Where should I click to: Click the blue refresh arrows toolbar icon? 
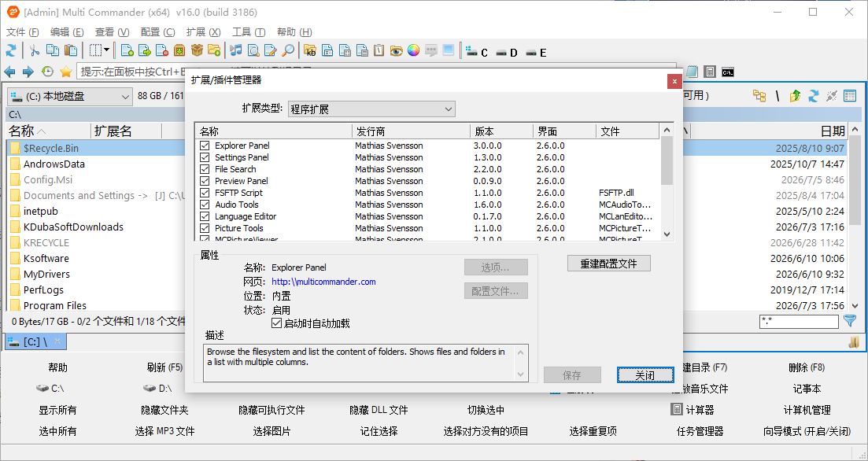(x=10, y=51)
